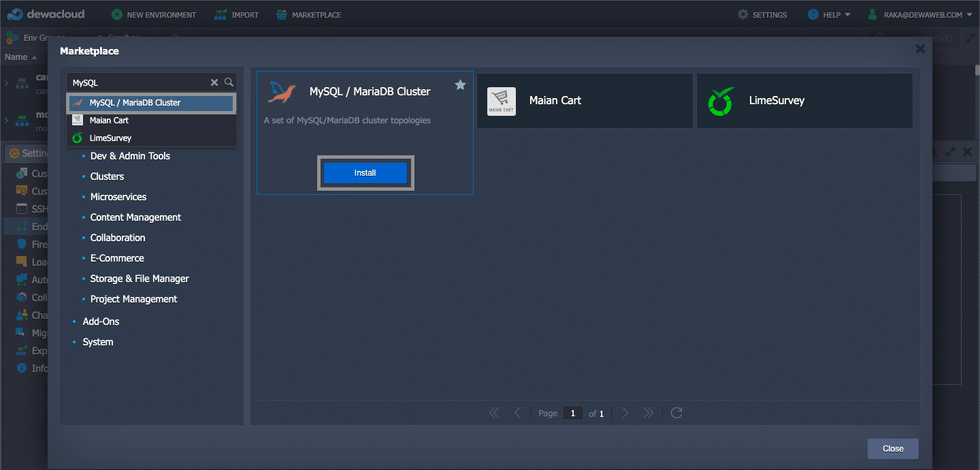
Task: Click the search magnifier icon
Action: pos(229,82)
